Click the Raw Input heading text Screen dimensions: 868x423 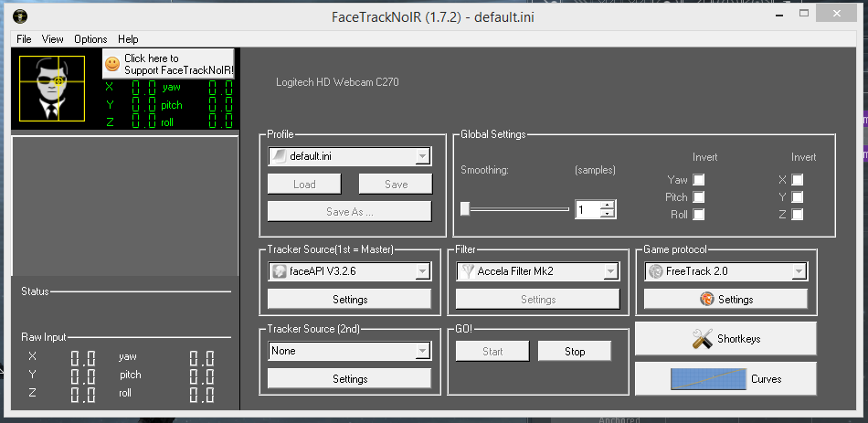tap(44, 336)
